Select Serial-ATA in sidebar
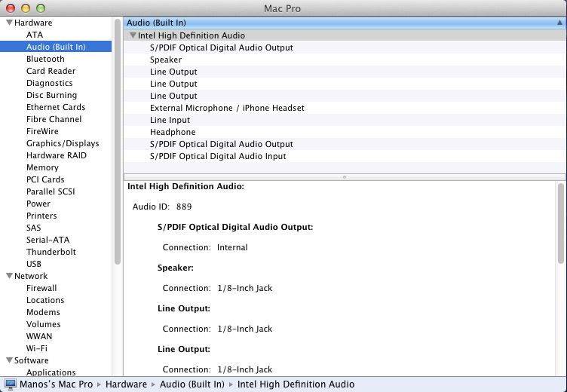Viewport: 567px width, 392px height. point(48,240)
